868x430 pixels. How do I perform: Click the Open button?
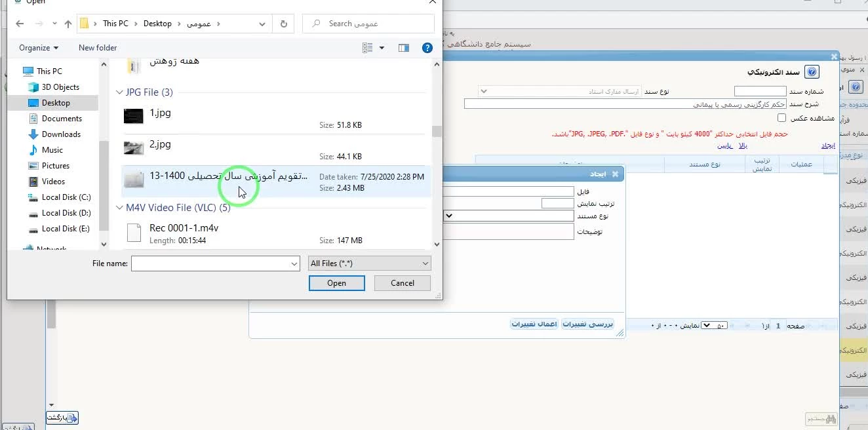[336, 283]
